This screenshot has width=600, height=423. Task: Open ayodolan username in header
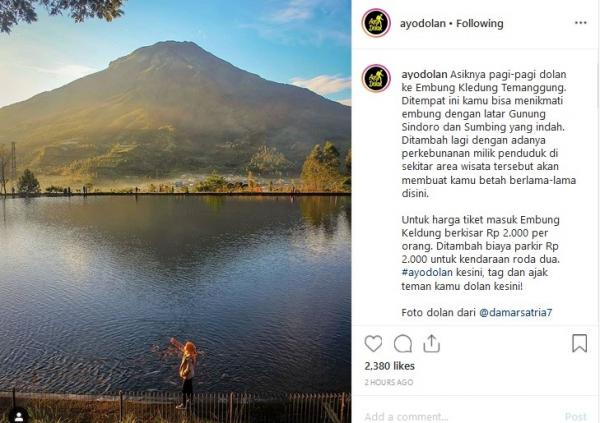(x=422, y=23)
